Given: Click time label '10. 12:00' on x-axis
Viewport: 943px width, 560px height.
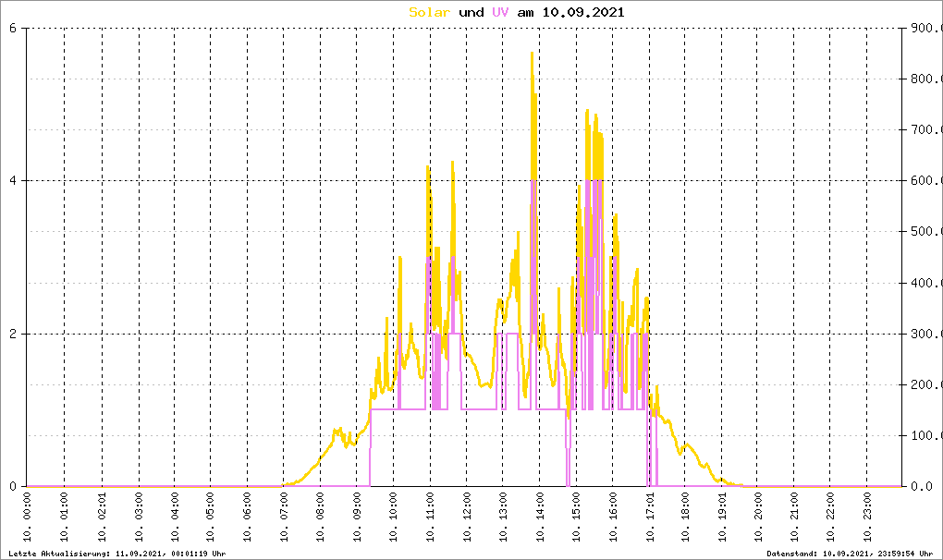Looking at the screenshot, I should (467, 517).
